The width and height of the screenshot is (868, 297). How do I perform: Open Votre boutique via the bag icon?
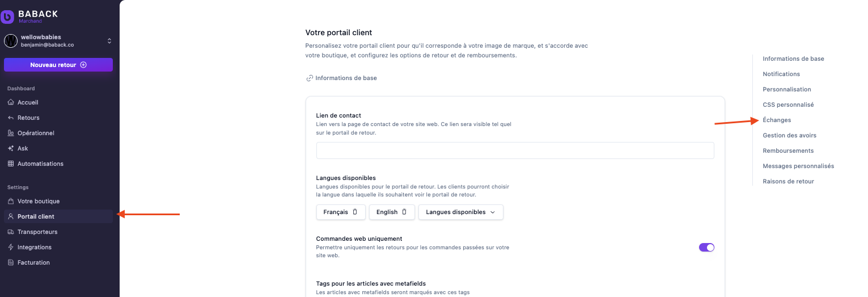pyautogui.click(x=11, y=202)
